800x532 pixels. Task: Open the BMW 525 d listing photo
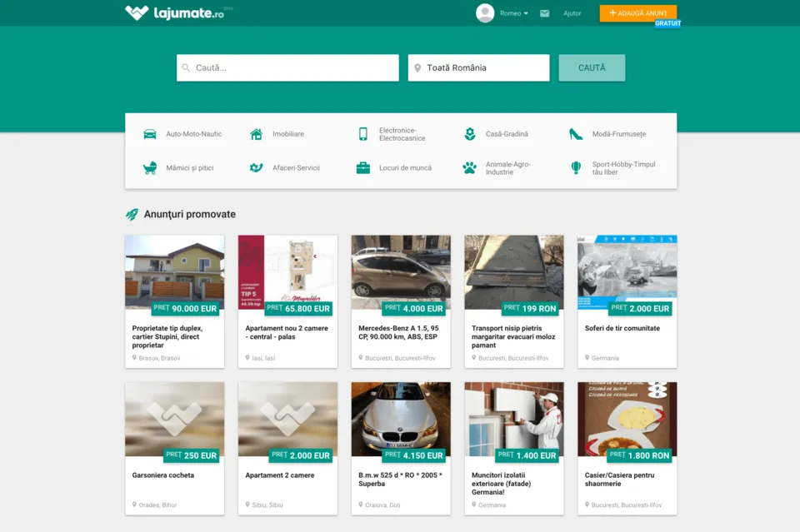pyautogui.click(x=401, y=419)
